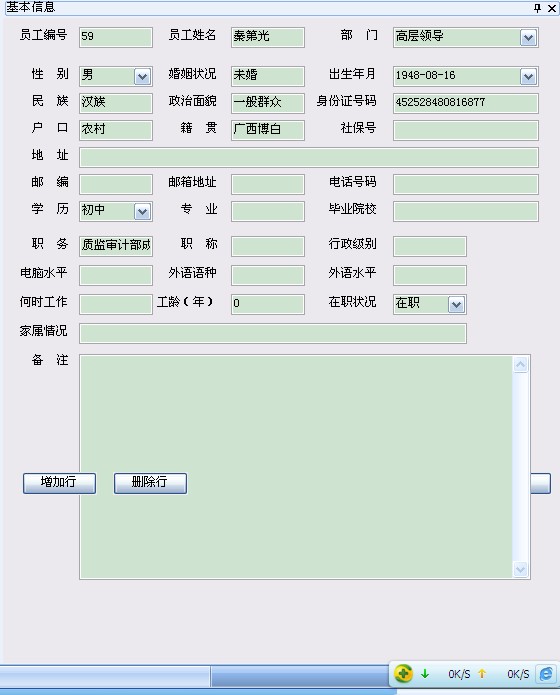Viewport: 560px width, 695px height.
Task: Click the 删除行 button
Action: pyautogui.click(x=150, y=483)
